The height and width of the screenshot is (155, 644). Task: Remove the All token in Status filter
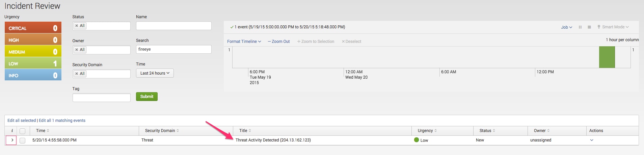tap(77, 26)
